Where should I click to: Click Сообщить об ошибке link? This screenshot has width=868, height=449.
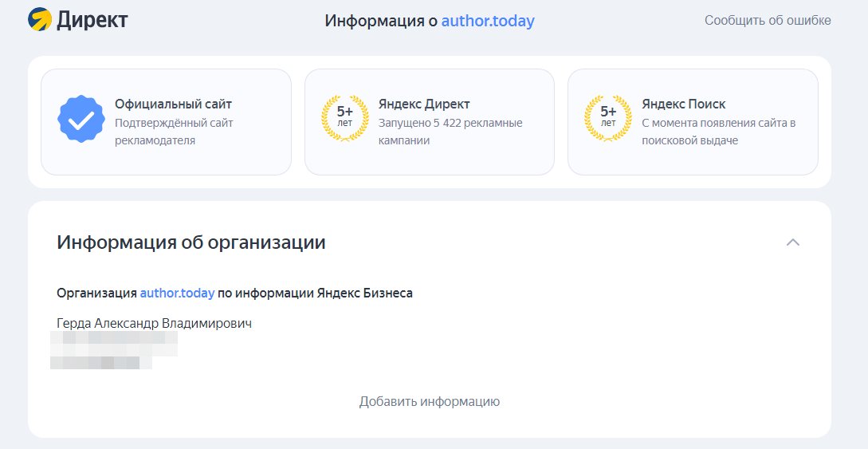coord(768,21)
